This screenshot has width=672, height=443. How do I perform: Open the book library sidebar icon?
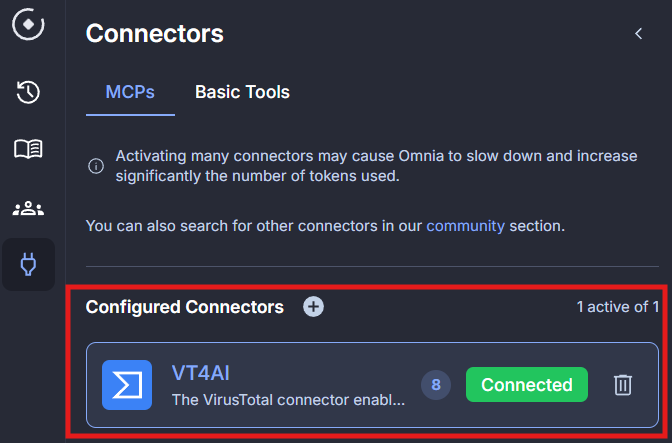pos(28,150)
